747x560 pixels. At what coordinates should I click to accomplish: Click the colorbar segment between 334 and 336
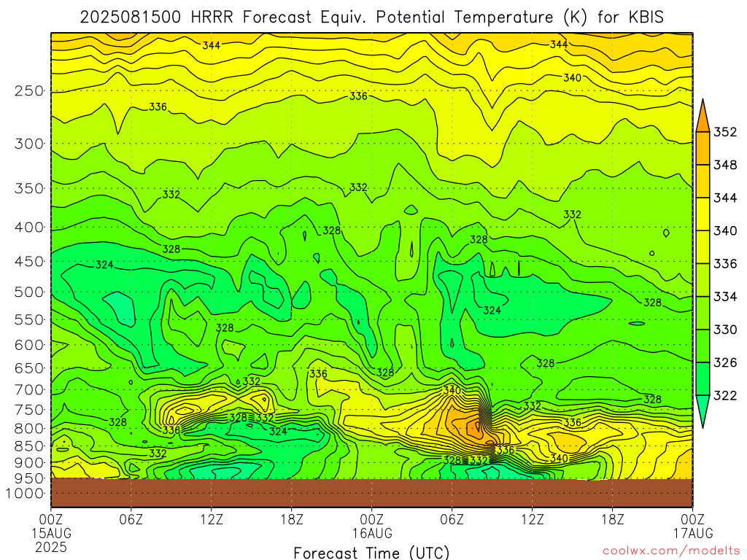(x=703, y=281)
